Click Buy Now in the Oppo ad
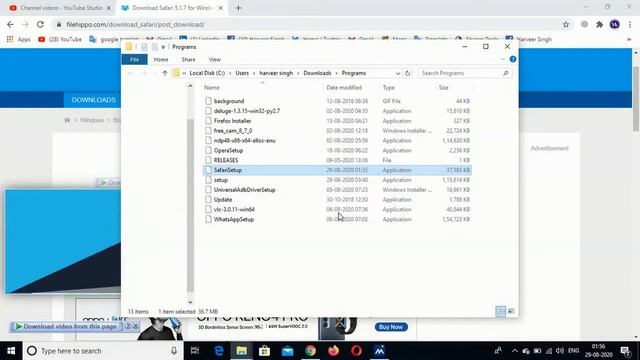 coord(391,327)
